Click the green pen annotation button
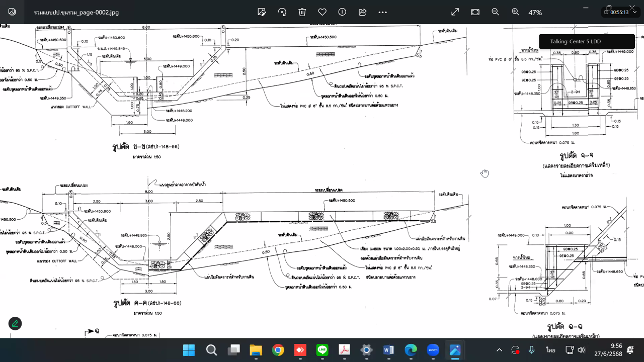This screenshot has width=644, height=362. coord(15,323)
